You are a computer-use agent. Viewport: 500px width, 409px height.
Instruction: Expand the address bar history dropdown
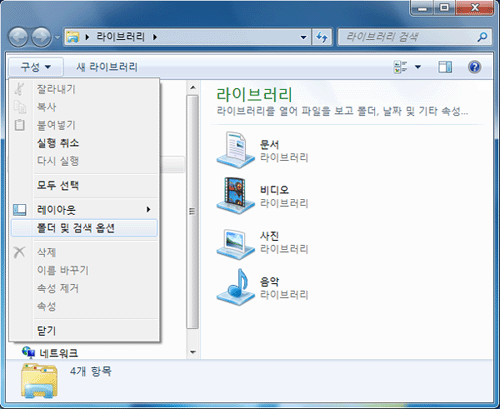click(x=303, y=37)
